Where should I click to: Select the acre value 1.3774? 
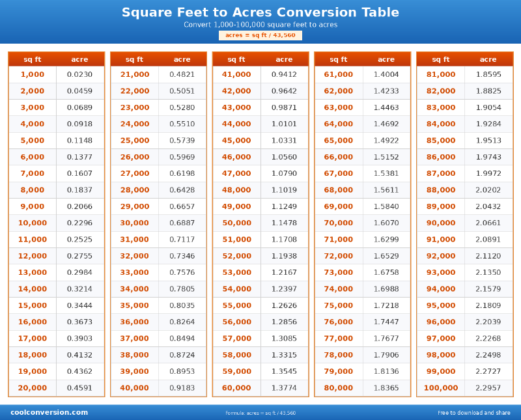(x=284, y=388)
